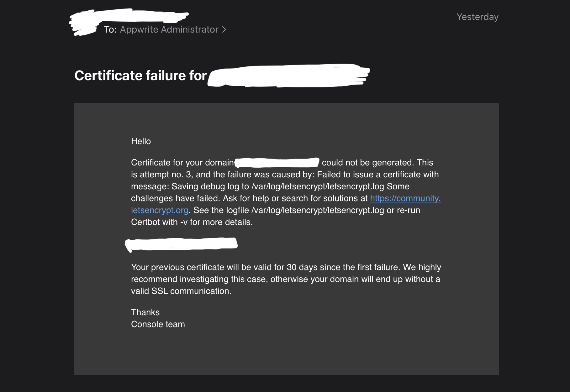Open contact card for Appwrite Administrator
The image size is (570, 392).
(x=169, y=29)
